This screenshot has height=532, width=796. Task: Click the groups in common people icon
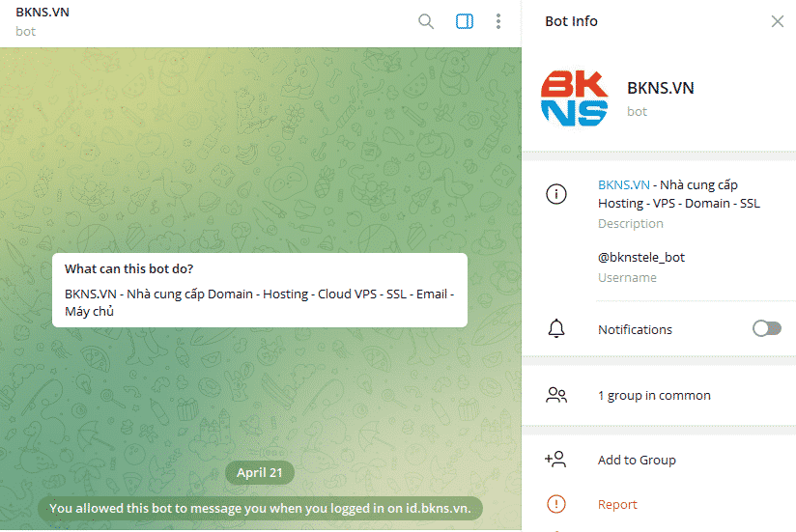pyautogui.click(x=556, y=395)
